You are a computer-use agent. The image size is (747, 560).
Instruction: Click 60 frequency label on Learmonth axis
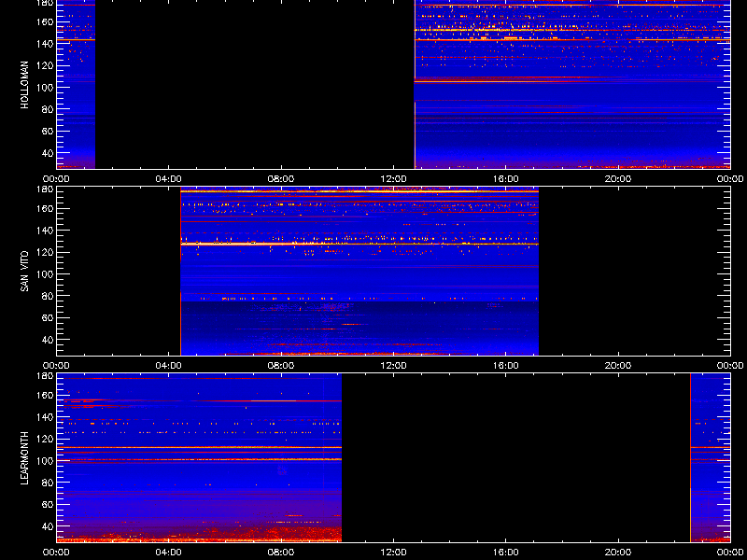(x=47, y=505)
